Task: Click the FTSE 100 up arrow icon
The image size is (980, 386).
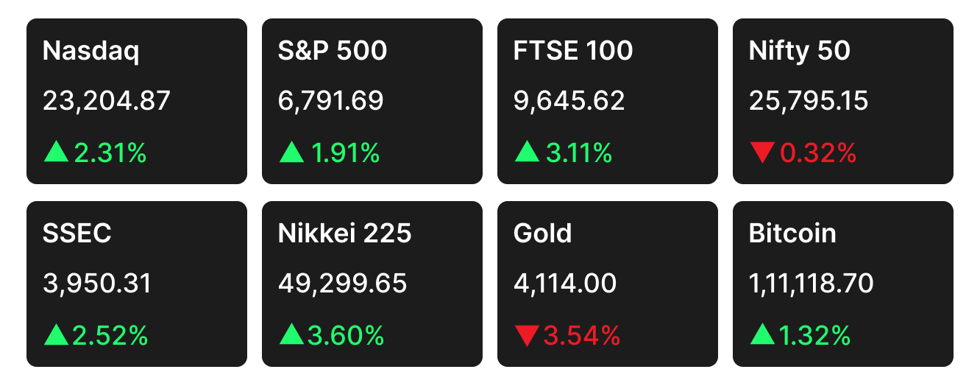Action: click(527, 153)
